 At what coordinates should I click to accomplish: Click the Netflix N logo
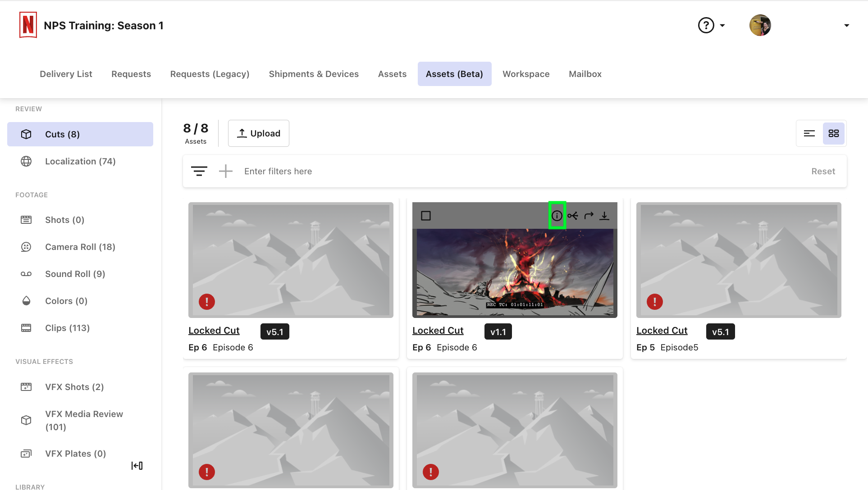click(28, 25)
